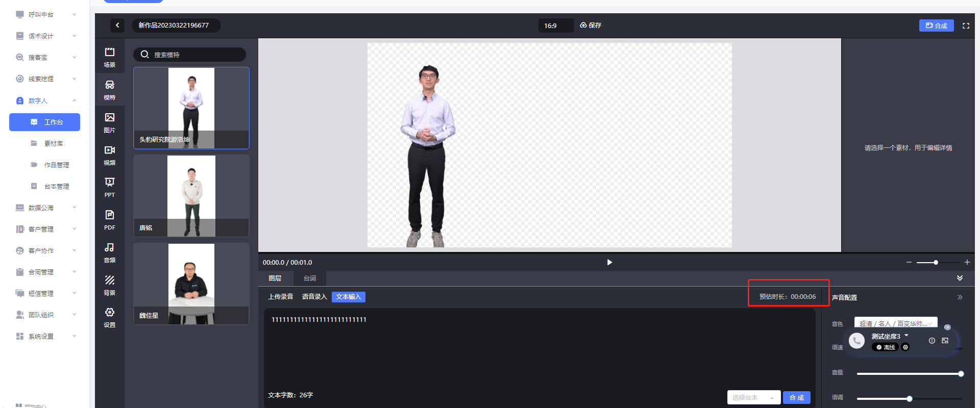The width and height of the screenshot is (980, 408).
Task: Click the script text input area
Action: (539, 352)
